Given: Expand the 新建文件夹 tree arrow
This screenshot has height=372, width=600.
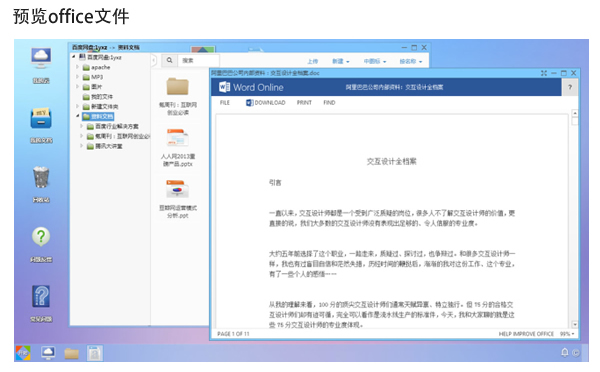Looking at the screenshot, I should 77,106.
